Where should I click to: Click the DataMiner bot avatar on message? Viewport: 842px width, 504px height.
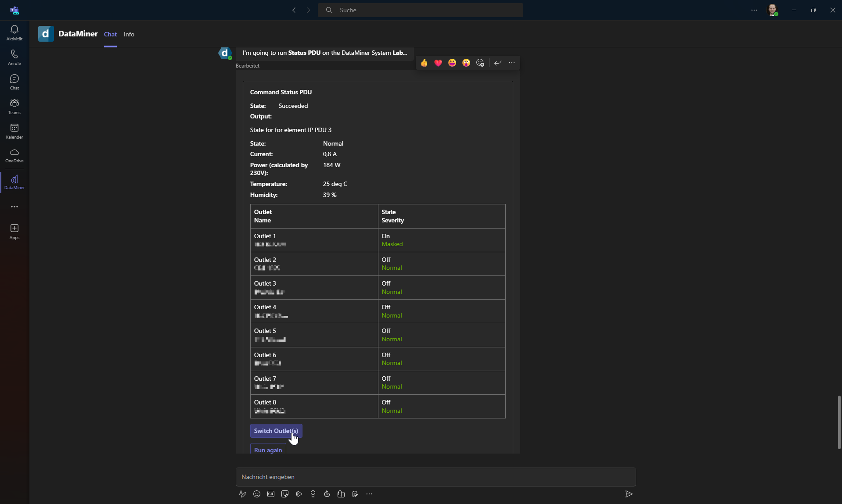225,53
